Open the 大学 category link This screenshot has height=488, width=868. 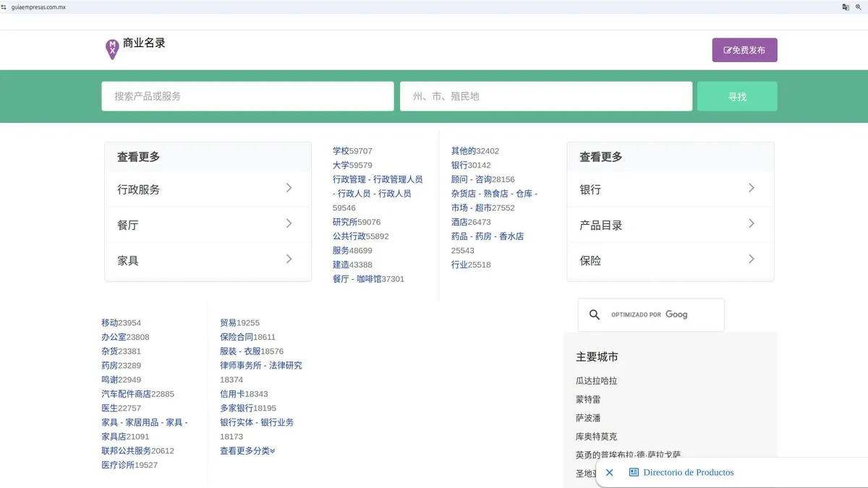tap(341, 165)
